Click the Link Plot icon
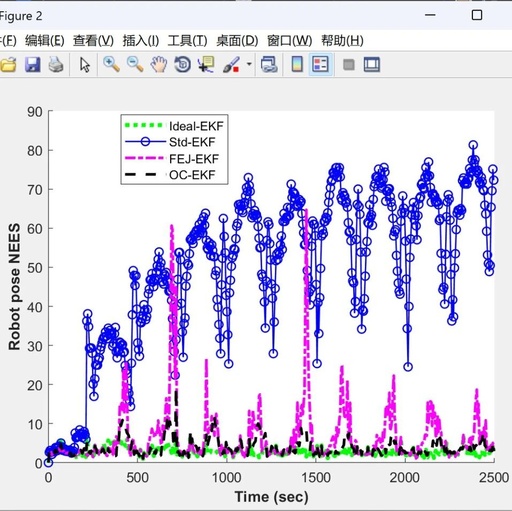Screen dimensions: 512x511 269,64
